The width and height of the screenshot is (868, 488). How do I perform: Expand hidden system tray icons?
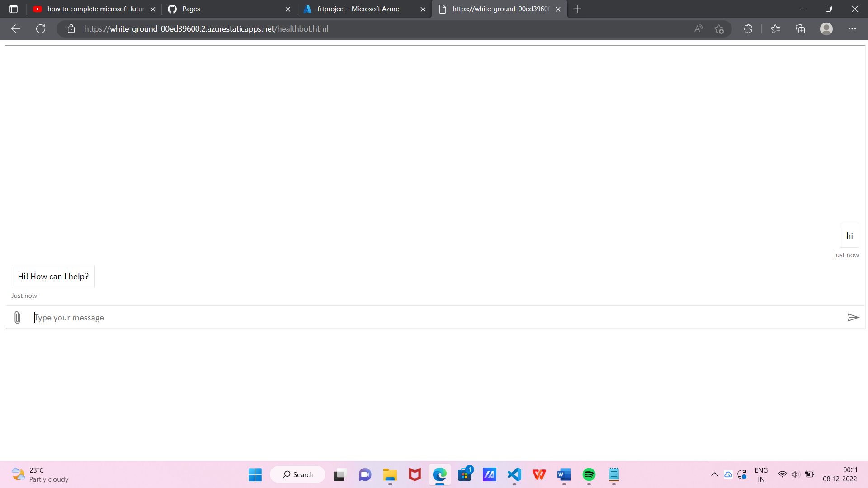pyautogui.click(x=715, y=474)
